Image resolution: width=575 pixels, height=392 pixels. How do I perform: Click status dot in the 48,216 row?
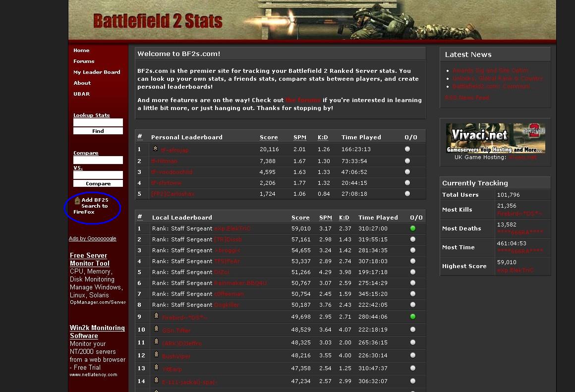click(413, 355)
